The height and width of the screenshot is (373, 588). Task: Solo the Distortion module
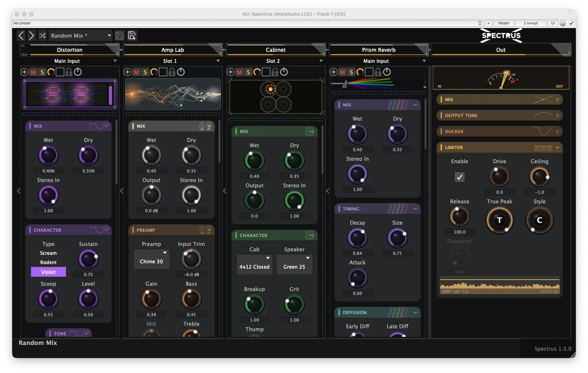(42, 72)
